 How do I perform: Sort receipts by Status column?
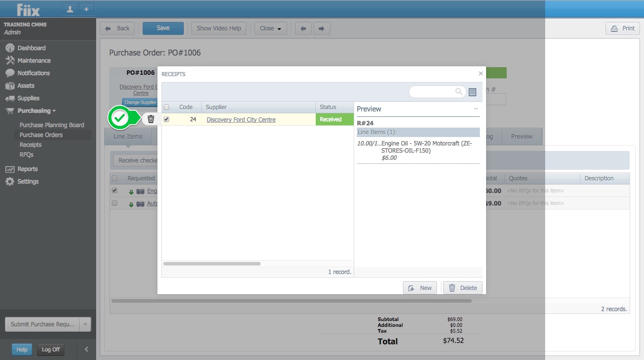coord(335,107)
